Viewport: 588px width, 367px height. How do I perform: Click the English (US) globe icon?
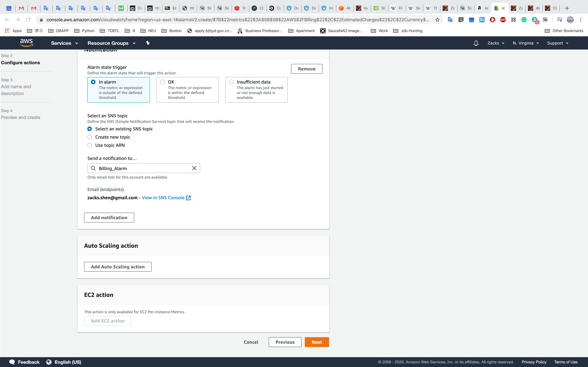[x=49, y=362]
